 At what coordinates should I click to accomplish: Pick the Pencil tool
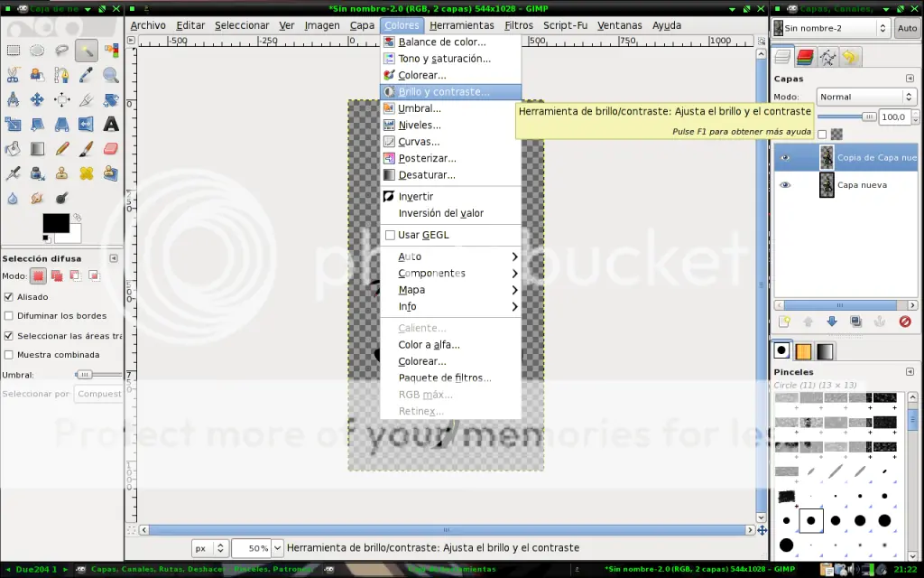[62, 149]
